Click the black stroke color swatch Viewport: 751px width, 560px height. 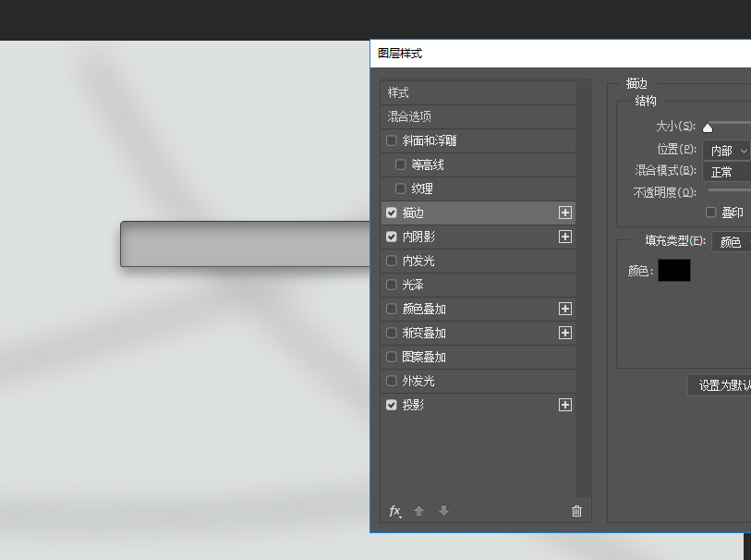coord(674,270)
